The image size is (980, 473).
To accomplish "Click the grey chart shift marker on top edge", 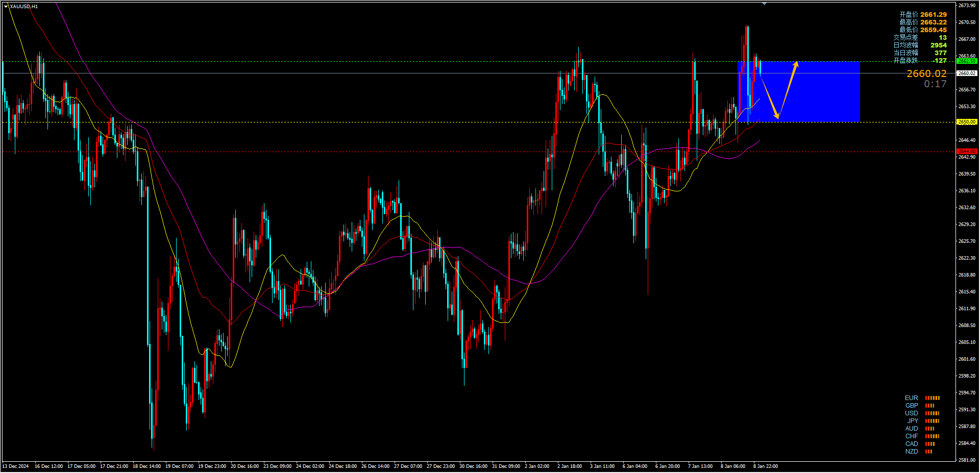I will (x=764, y=4).
